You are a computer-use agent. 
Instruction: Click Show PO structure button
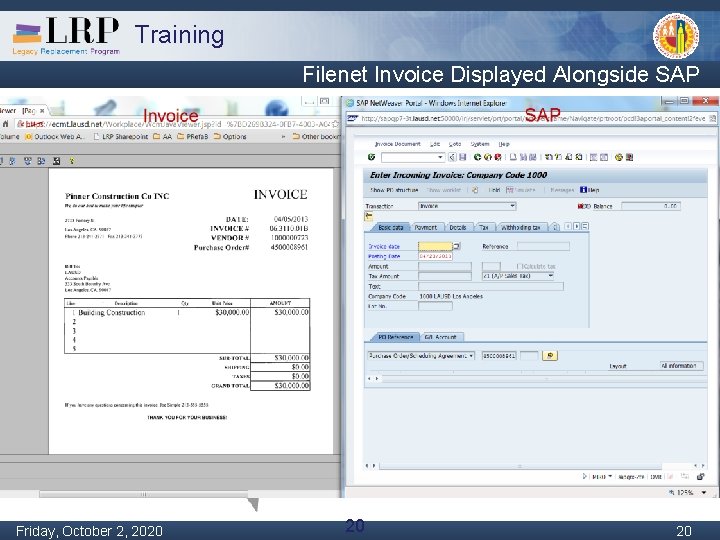[394, 190]
